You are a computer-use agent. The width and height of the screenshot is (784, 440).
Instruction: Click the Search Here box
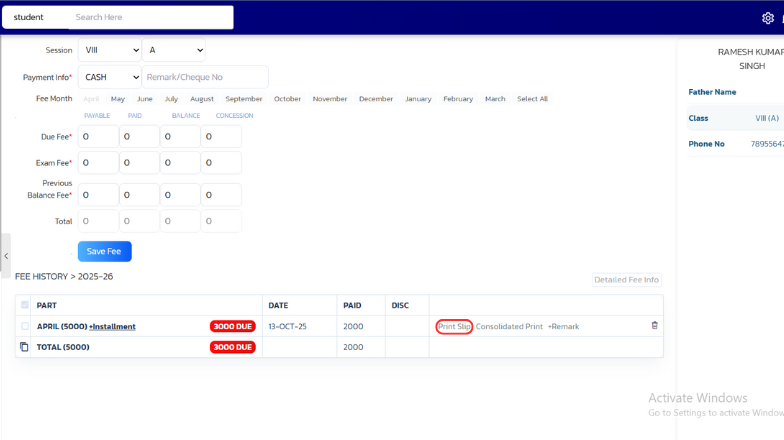(150, 17)
